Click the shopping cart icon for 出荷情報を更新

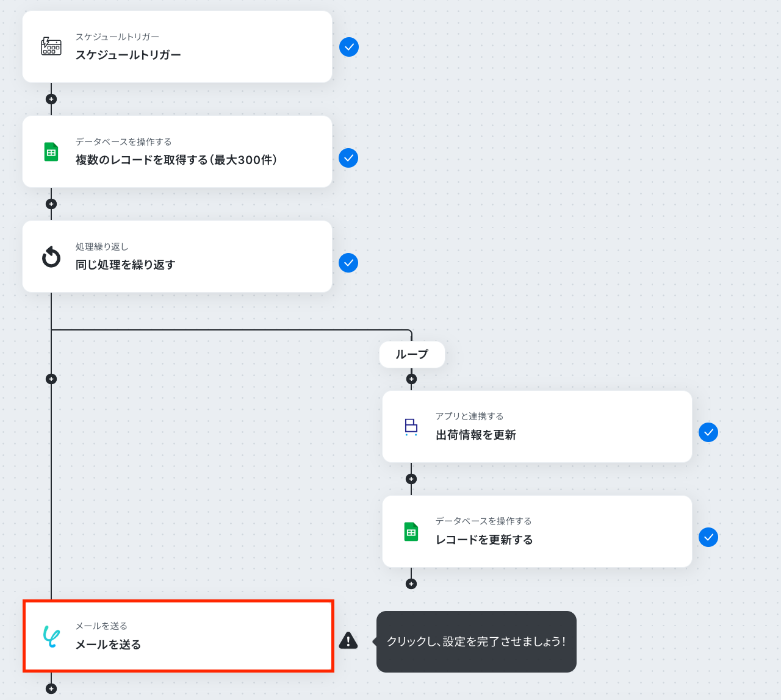pos(411,427)
